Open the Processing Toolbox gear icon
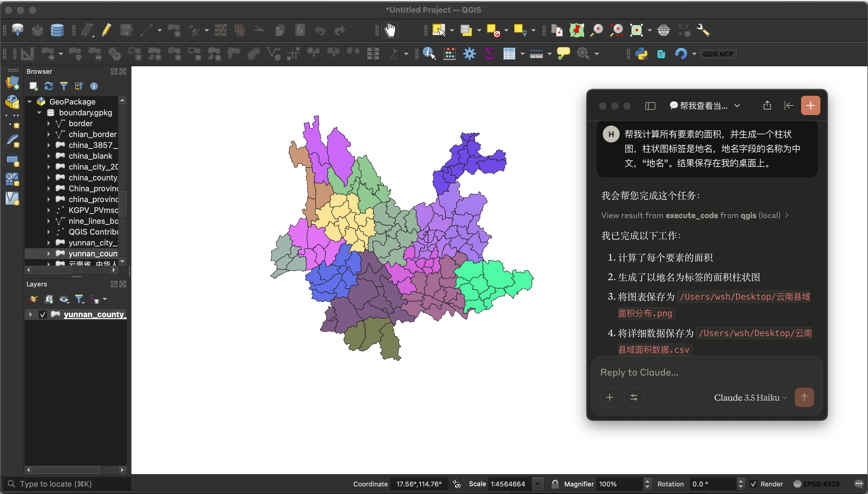 469,54
